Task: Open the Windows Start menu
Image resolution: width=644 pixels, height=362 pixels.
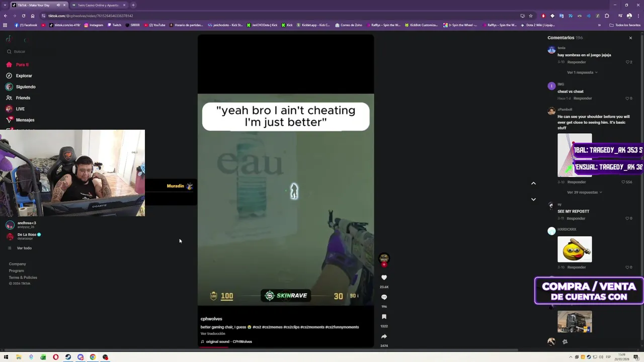Action: coord(6,357)
